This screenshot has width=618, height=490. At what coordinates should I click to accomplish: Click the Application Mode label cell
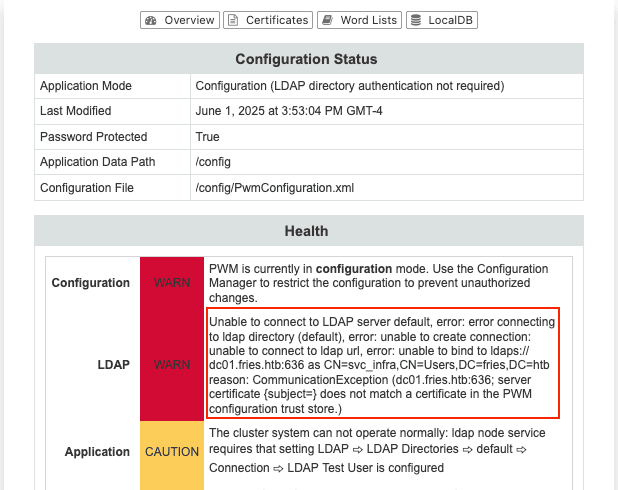click(x=112, y=86)
